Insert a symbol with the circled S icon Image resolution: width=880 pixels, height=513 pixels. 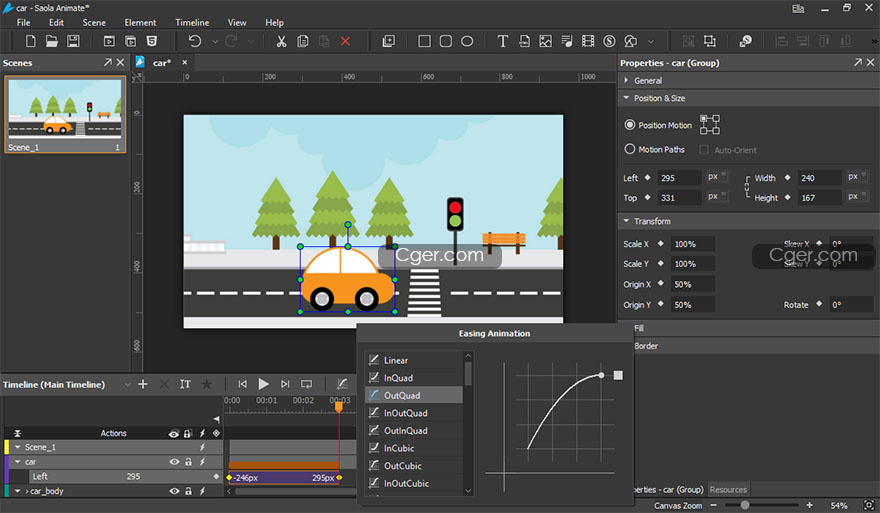coord(609,41)
